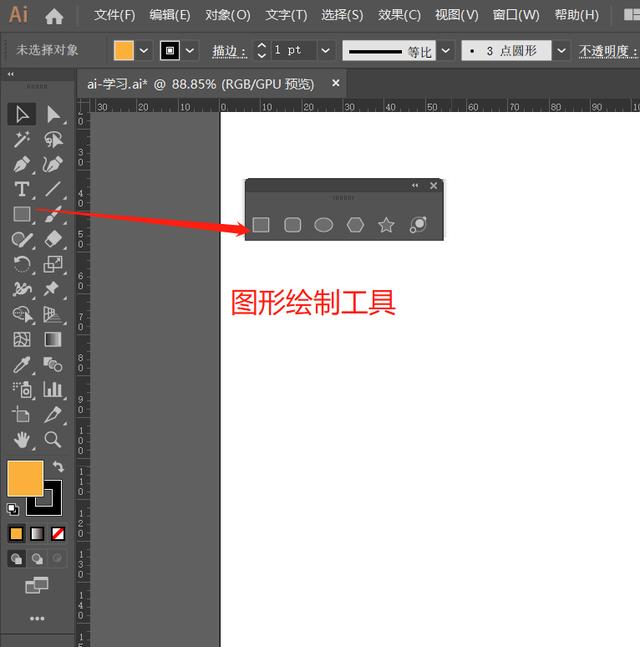Select the Rectangle tool in the left toolbar

(x=22, y=214)
